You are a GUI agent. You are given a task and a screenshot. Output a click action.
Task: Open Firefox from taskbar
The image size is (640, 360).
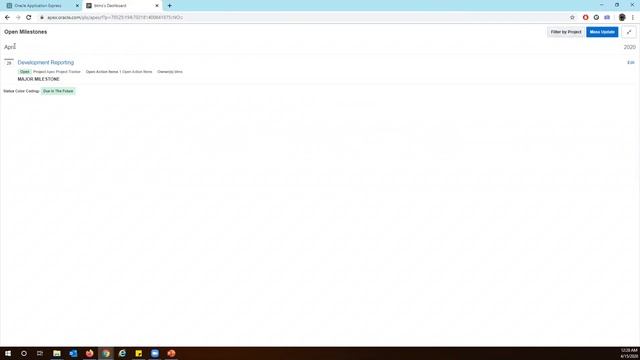[89, 353]
